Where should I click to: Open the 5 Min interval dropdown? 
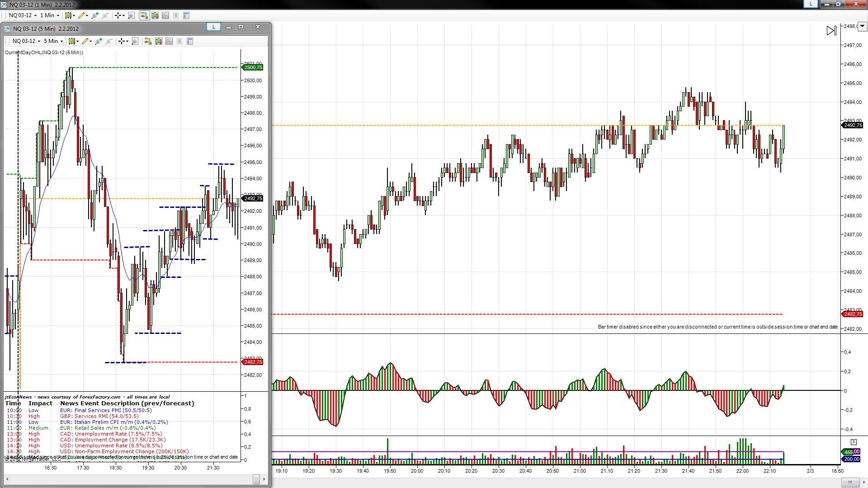[x=53, y=41]
